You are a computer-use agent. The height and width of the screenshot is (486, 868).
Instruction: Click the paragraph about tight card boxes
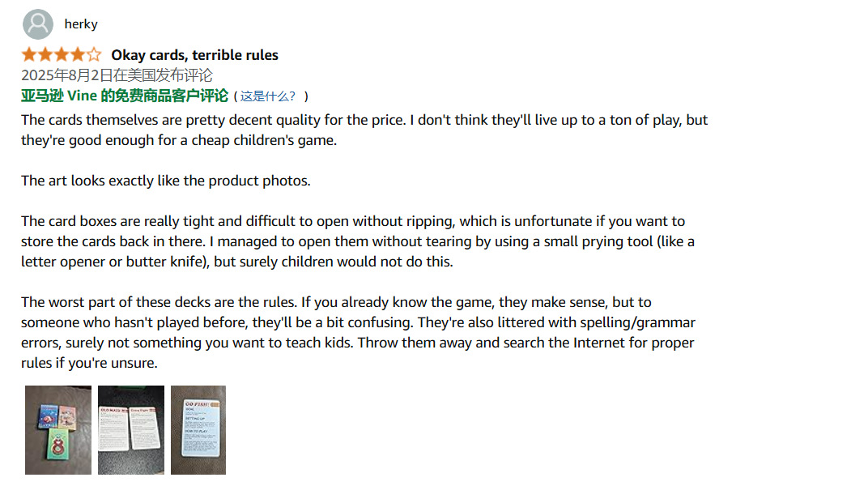[356, 241]
